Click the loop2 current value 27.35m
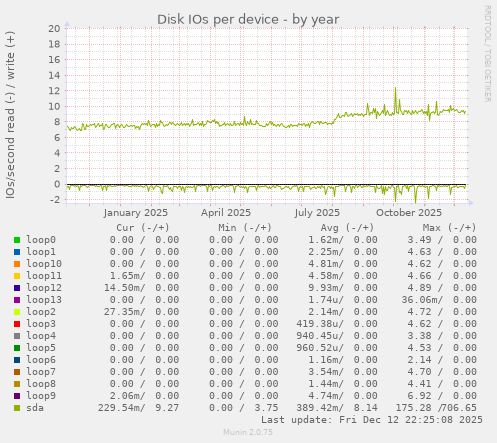The image size is (497, 443). click(124, 312)
